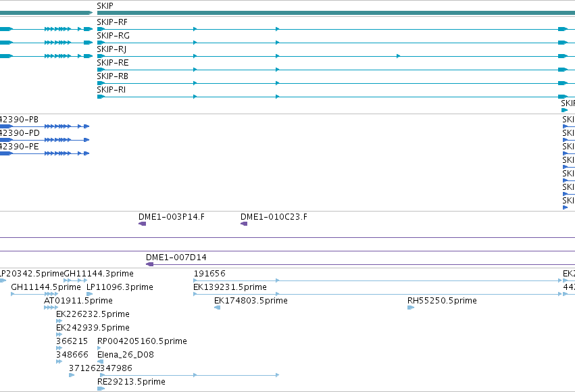Click the EK174803.5prime EST label
This screenshot has height=392, width=575.
click(251, 301)
